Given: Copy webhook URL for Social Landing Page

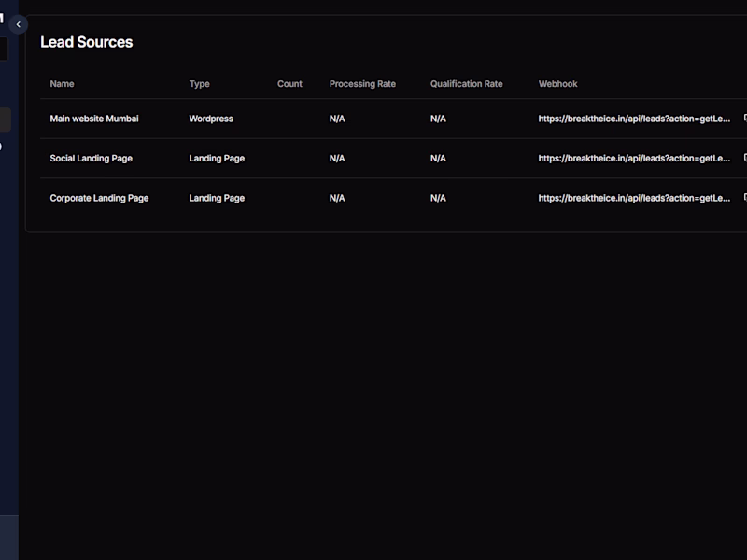Looking at the screenshot, I should tap(744, 158).
